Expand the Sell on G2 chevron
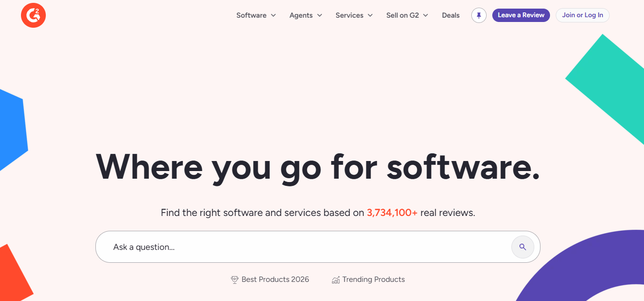 [x=426, y=15]
